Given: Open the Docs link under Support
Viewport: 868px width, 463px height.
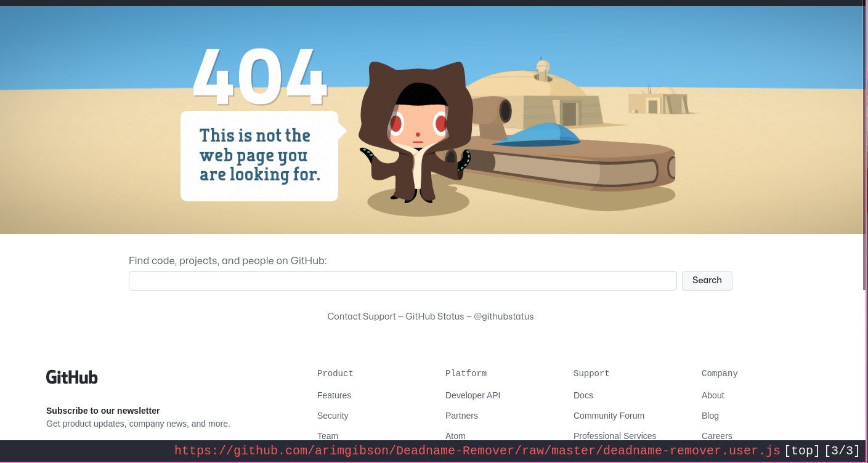Looking at the screenshot, I should coord(583,395).
